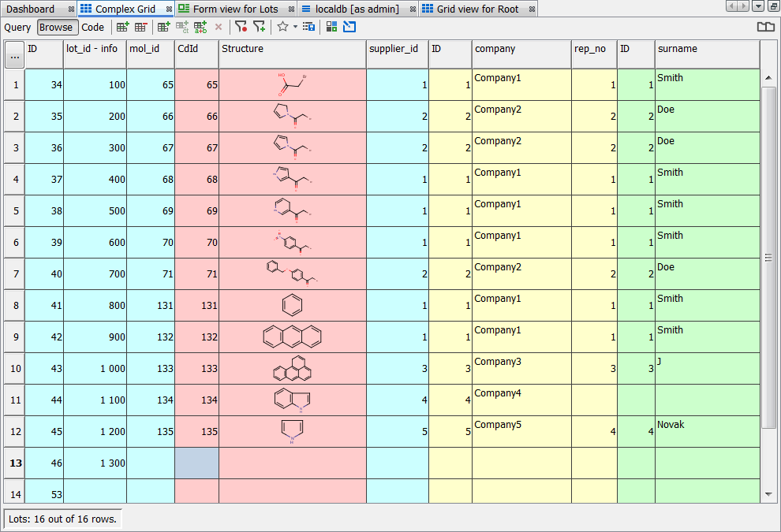The width and height of the screenshot is (781, 532).
Task: Click the delete row icon
Action: click(x=141, y=27)
